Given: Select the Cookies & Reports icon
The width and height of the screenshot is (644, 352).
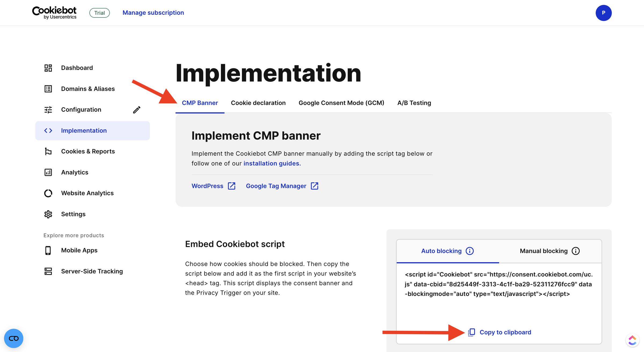Looking at the screenshot, I should pyautogui.click(x=48, y=151).
